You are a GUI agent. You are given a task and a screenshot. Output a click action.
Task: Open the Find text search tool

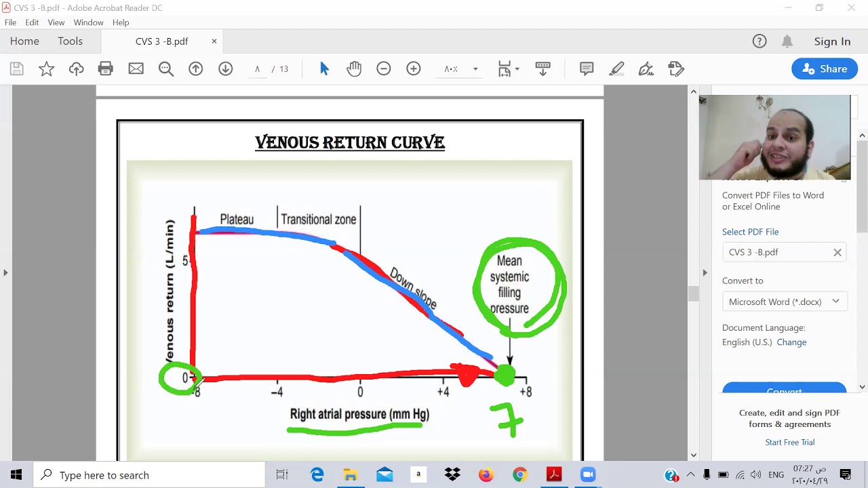[165, 68]
